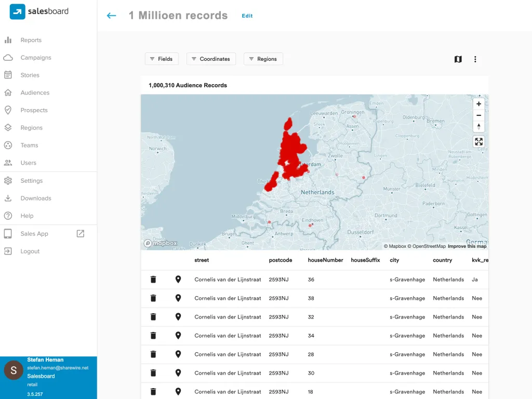
Task: Open the Regions filter dropdown
Action: [263, 59]
